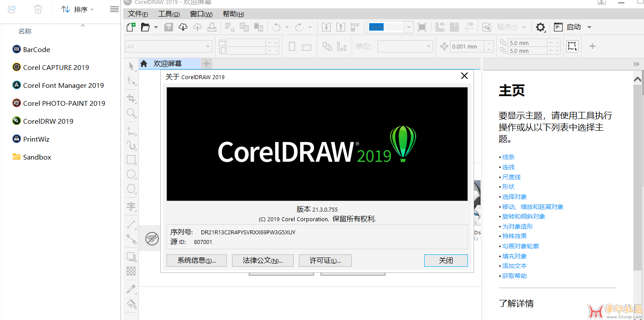Select the Rectangle tool
The height and width of the screenshot is (320, 644).
[x=132, y=160]
